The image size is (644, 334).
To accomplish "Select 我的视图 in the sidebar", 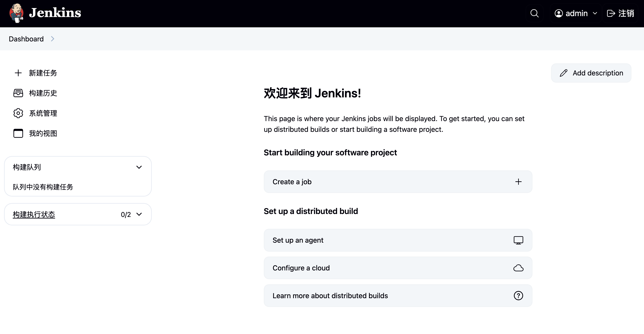I will (x=43, y=133).
